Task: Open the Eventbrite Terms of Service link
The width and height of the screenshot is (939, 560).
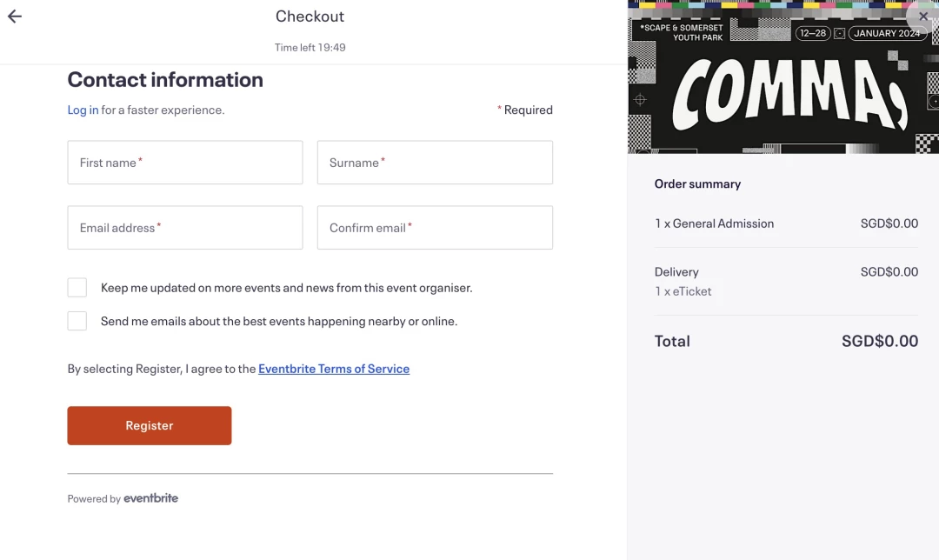Action: point(334,369)
